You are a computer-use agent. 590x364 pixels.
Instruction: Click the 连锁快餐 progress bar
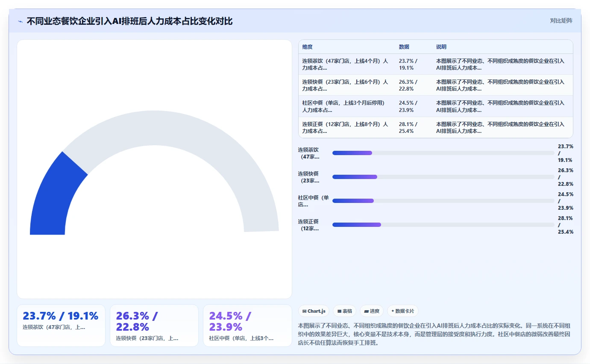(443, 177)
